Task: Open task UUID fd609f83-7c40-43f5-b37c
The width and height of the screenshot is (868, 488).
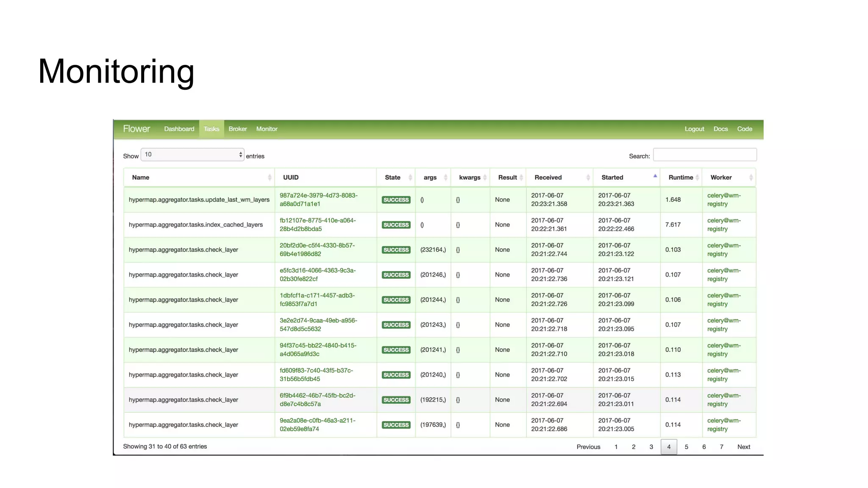Action: point(316,374)
